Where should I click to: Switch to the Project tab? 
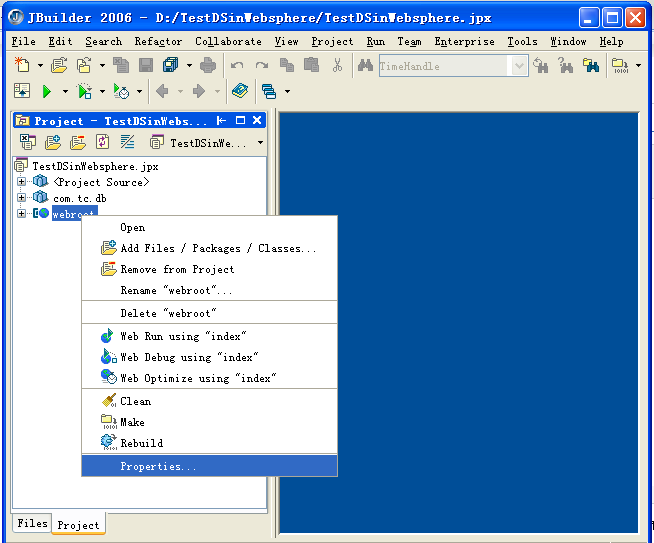78,525
